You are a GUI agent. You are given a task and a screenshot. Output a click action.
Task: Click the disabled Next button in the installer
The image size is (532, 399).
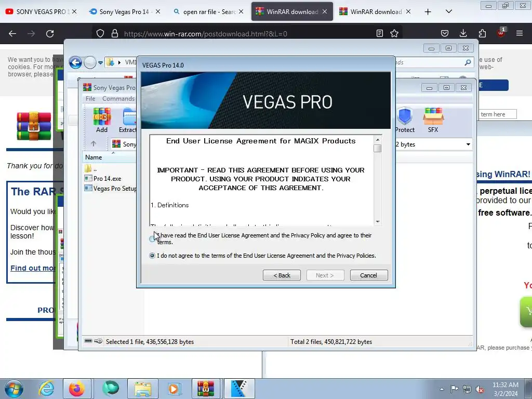click(325, 275)
